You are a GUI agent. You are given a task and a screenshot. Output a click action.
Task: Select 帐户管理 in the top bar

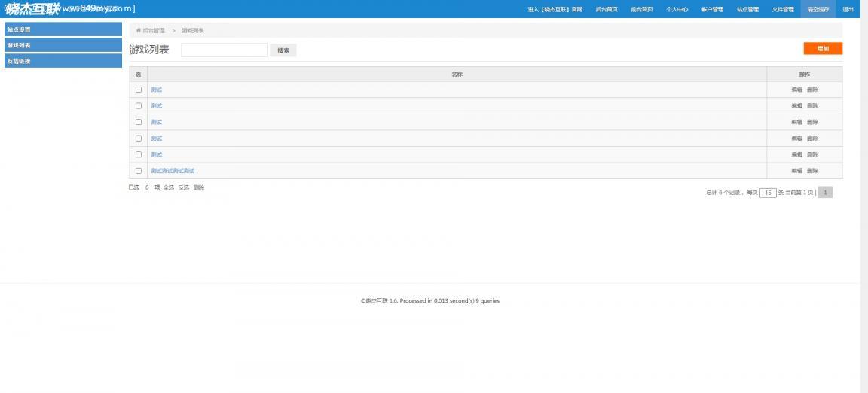tap(712, 9)
